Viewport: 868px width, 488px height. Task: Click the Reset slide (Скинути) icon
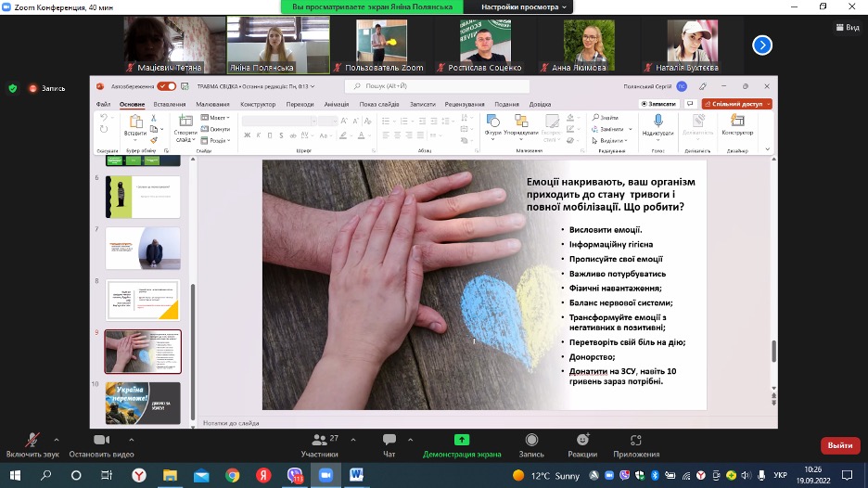point(205,129)
